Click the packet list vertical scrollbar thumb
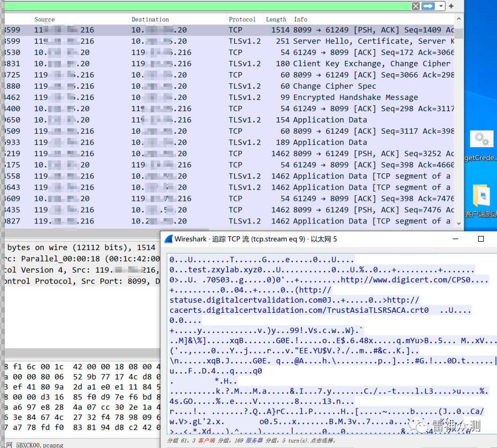The width and height of the screenshot is (497, 448). coord(459,33)
